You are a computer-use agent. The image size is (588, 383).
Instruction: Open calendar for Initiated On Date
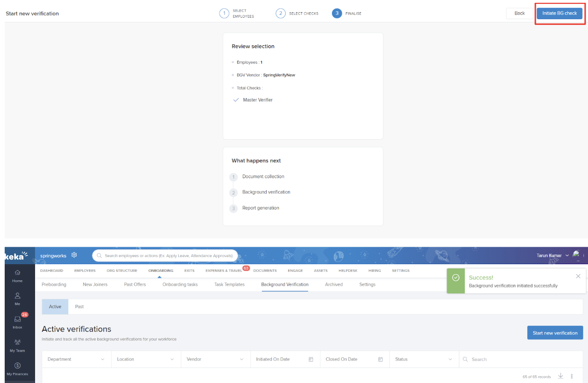[311, 359]
